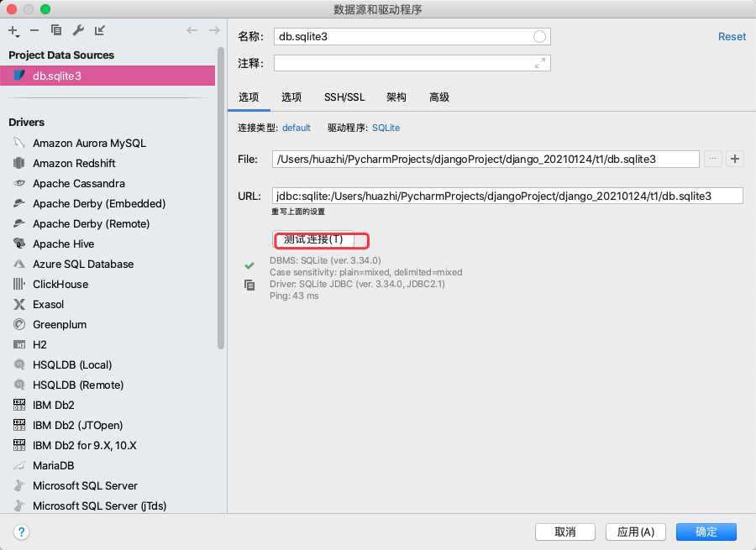Switch to the 架构 tab
Screen dimensions: 756x550
pyautogui.click(x=396, y=97)
